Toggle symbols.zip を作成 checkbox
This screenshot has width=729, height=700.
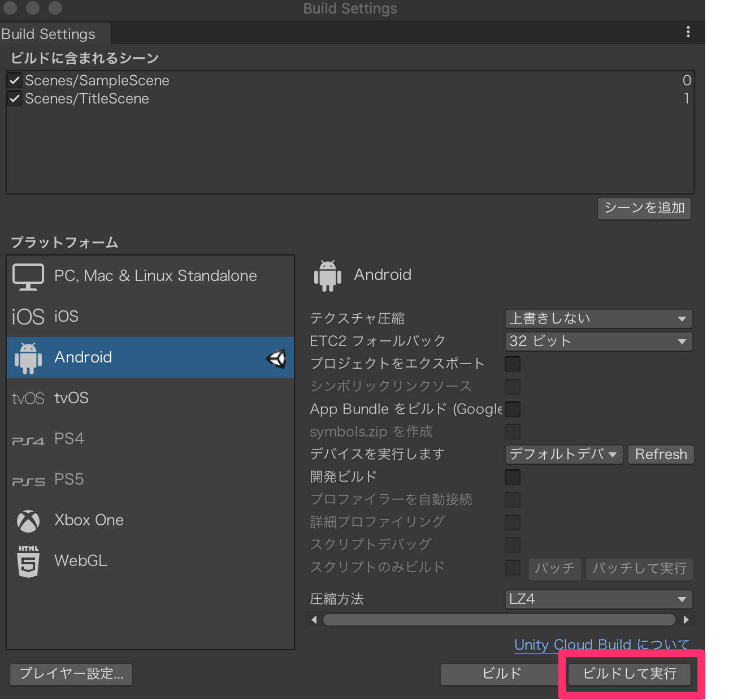(x=513, y=432)
